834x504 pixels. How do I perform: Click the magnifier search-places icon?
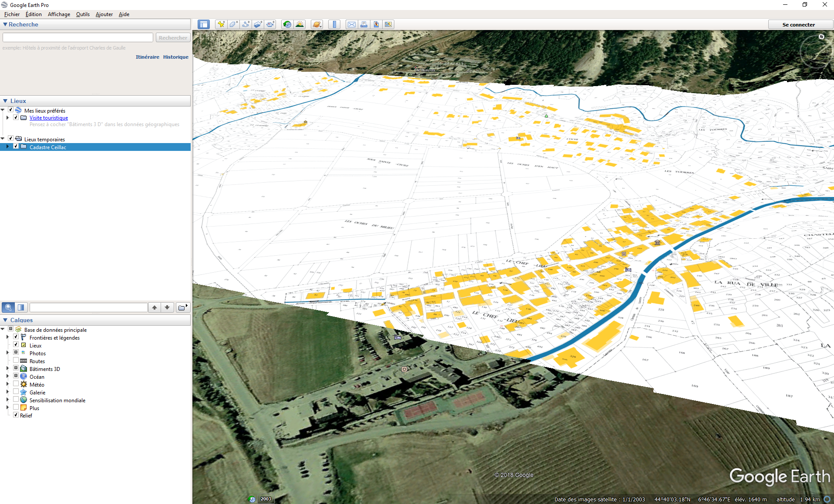coord(8,307)
